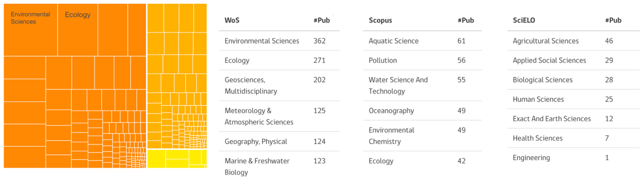Select the Biological Sciences row

(542, 80)
